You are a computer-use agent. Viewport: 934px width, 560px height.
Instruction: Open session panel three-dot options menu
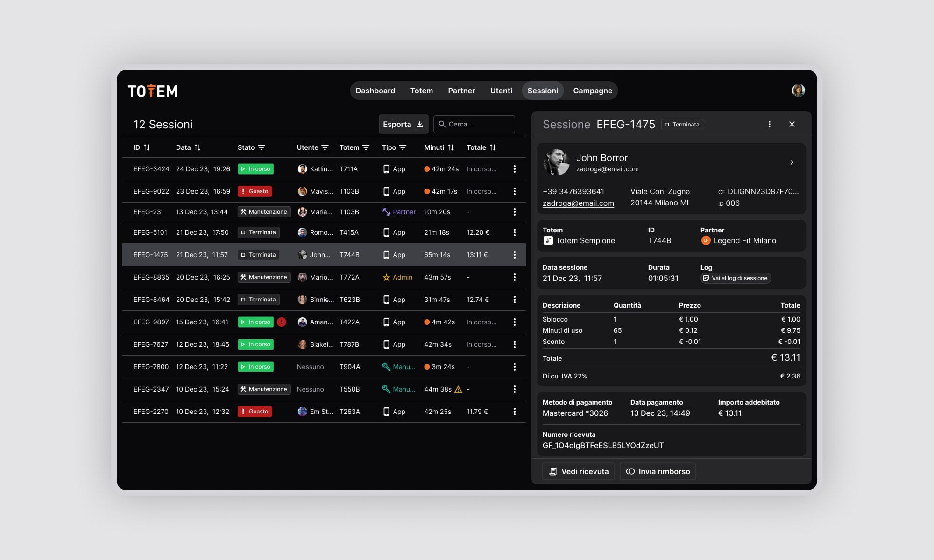point(770,124)
